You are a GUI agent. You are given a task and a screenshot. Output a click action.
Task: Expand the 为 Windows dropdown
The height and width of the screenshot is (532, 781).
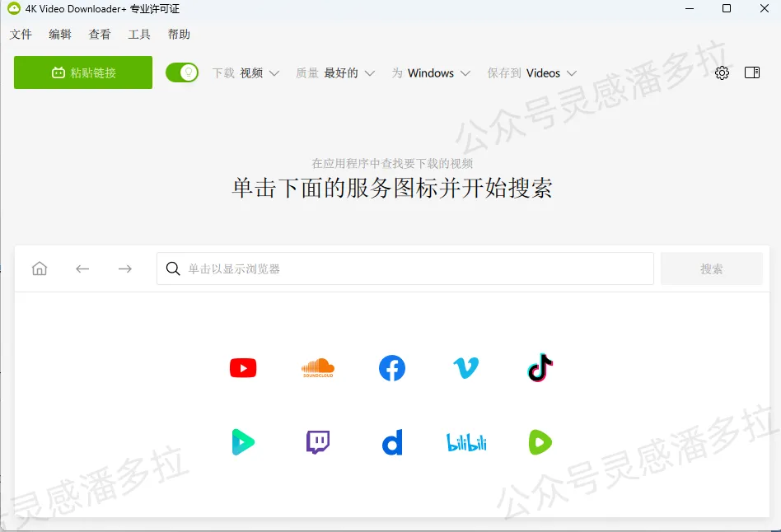pos(431,73)
